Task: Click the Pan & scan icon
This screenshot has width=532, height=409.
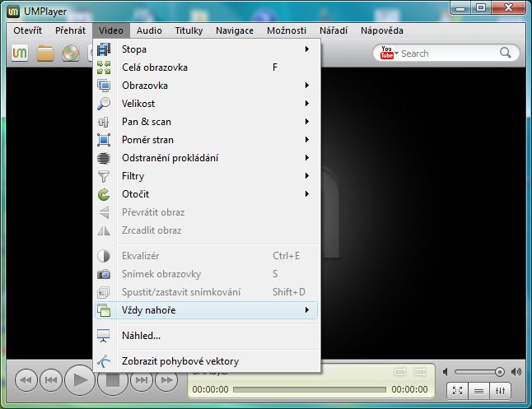Action: point(104,122)
